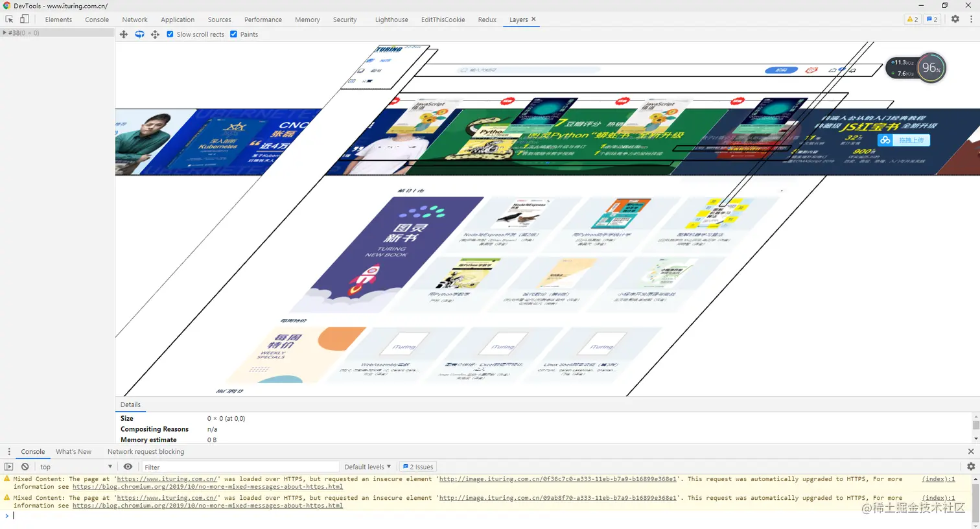
Task: Open the blue messages counter badge
Action: coord(932,19)
